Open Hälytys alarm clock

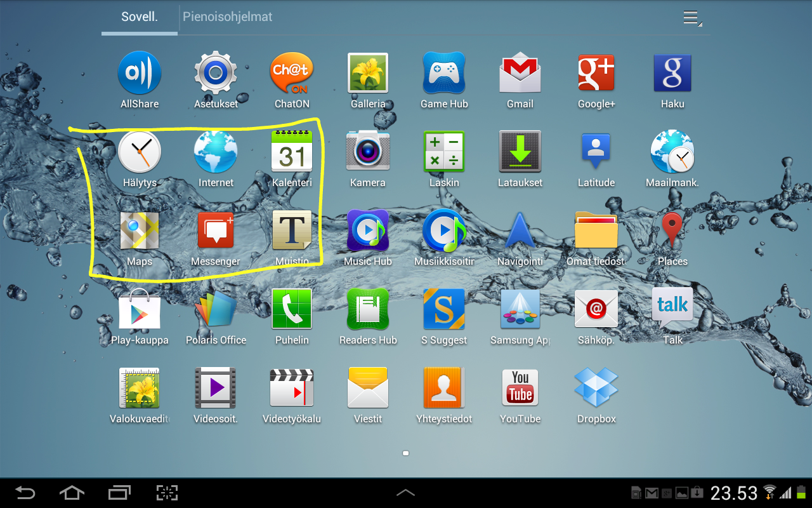(x=140, y=152)
